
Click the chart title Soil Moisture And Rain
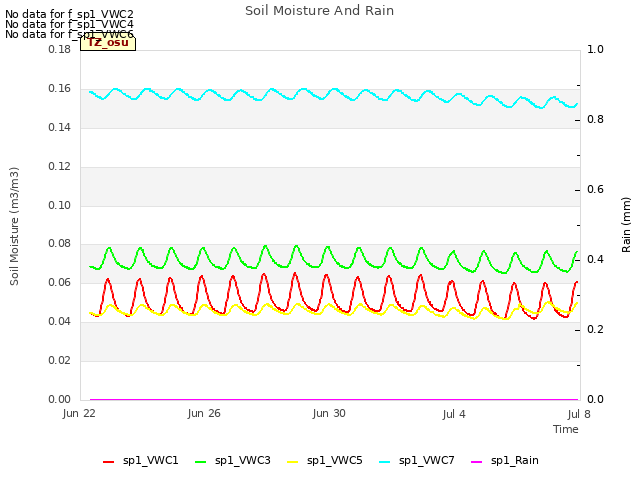[320, 11]
